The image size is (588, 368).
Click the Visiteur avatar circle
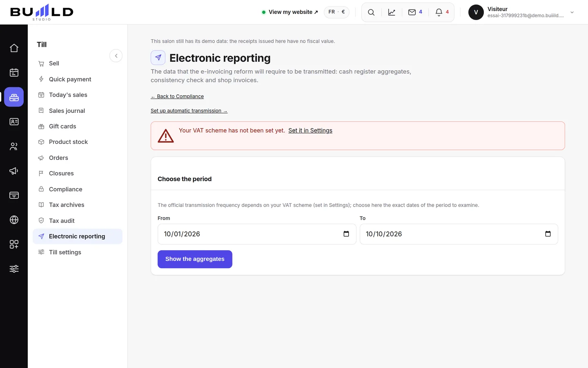pos(476,12)
